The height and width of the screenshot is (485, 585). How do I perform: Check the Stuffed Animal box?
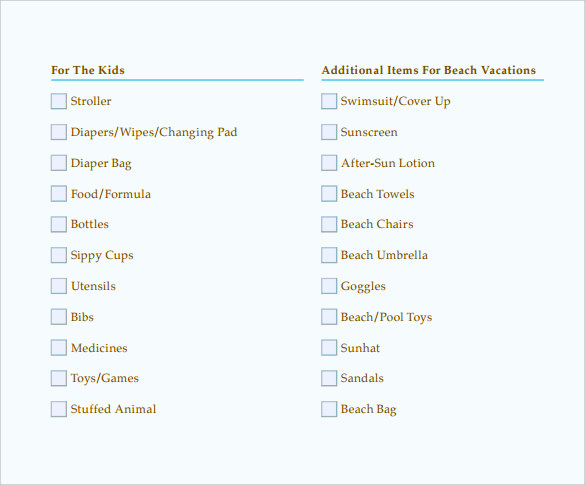click(x=59, y=409)
